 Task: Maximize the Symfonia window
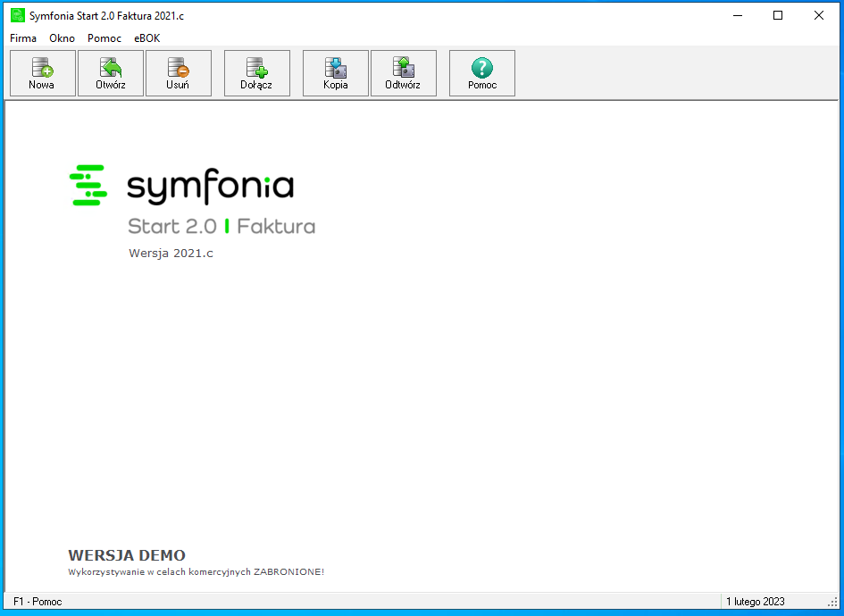click(x=778, y=15)
